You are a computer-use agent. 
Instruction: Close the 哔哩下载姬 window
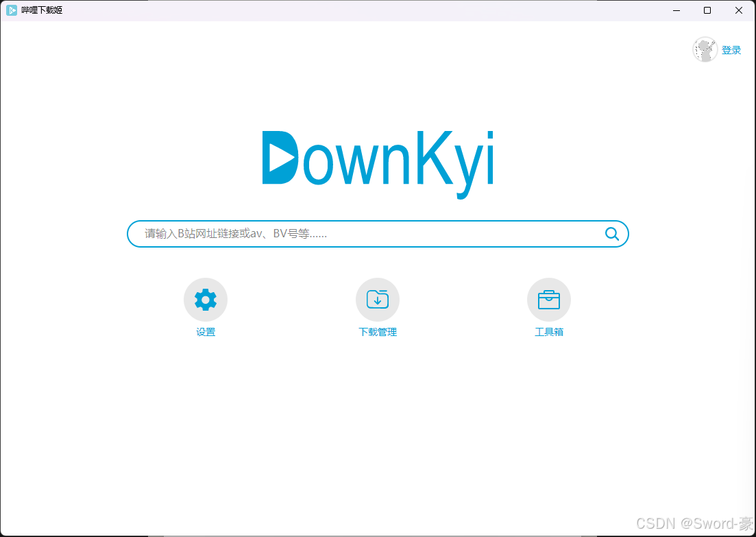coord(739,10)
